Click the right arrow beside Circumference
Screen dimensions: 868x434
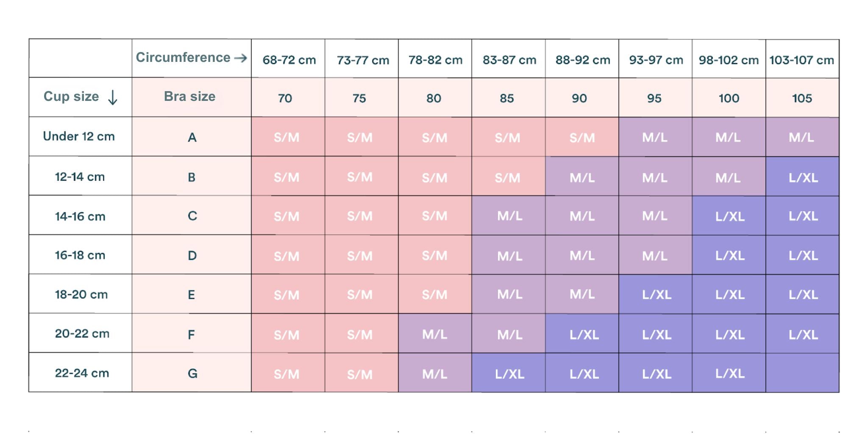241,58
